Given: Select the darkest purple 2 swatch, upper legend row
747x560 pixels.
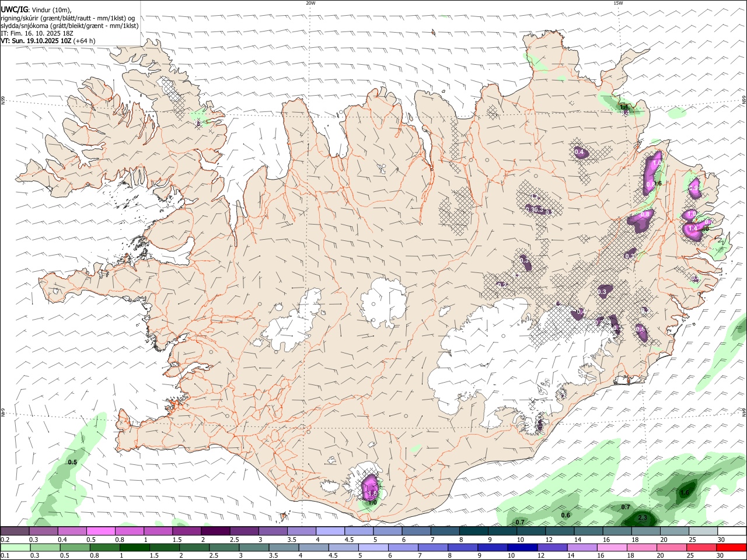Looking at the screenshot, I should pos(215,531).
